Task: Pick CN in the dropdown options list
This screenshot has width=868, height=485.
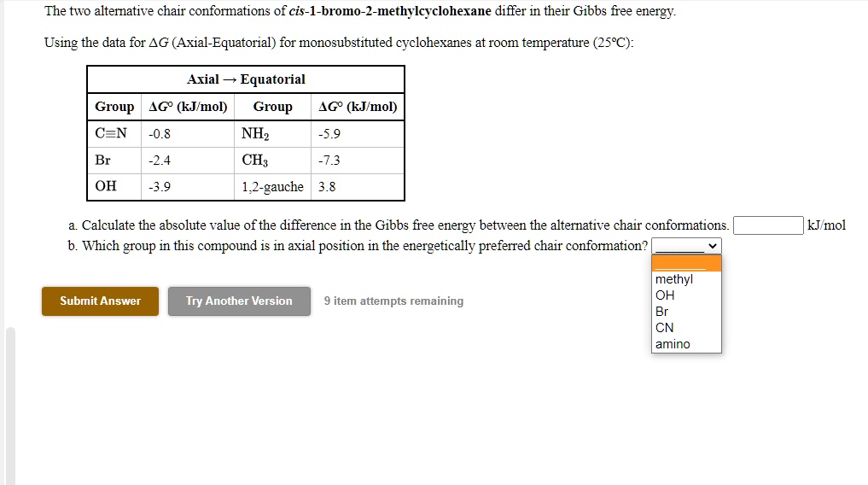Action: click(664, 328)
